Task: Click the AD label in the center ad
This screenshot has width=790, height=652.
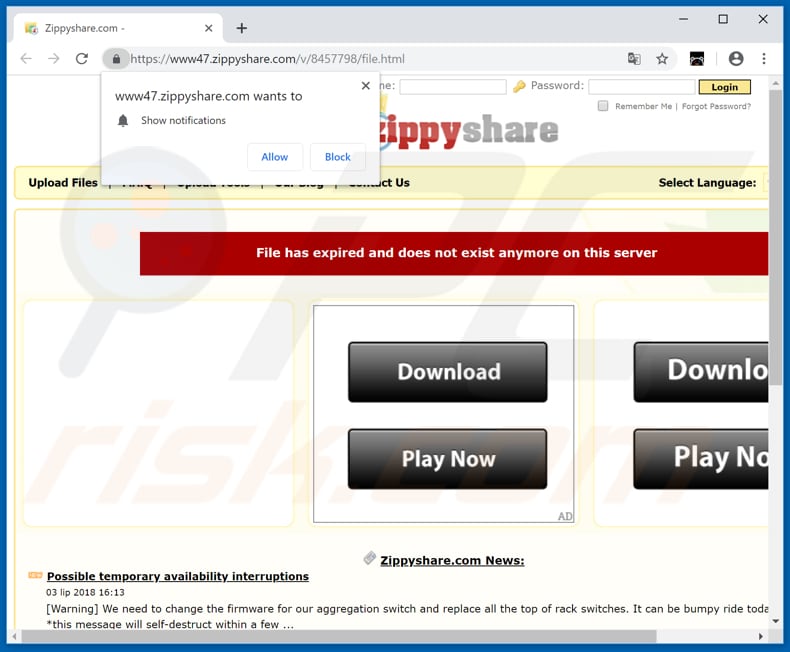Action: tap(565, 516)
